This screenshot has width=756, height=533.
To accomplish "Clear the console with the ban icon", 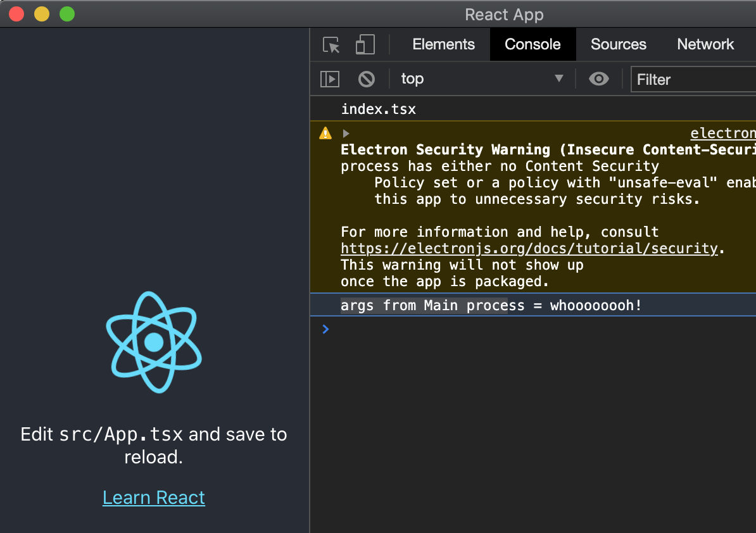I will (367, 79).
